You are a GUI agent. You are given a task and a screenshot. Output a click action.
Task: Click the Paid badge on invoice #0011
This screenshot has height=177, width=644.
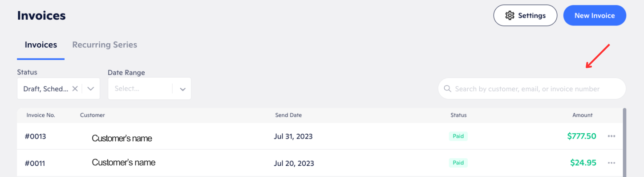click(x=458, y=163)
